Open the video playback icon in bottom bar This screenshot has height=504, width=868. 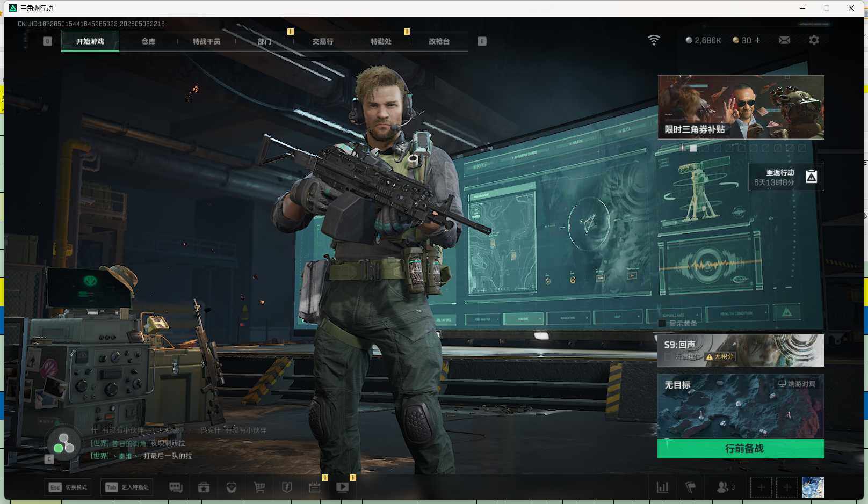342,487
